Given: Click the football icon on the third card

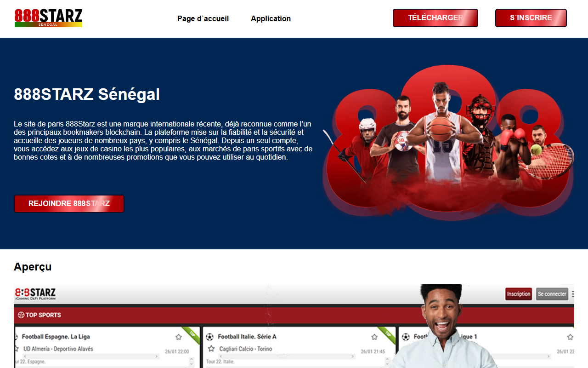Looking at the screenshot, I should [406, 337].
